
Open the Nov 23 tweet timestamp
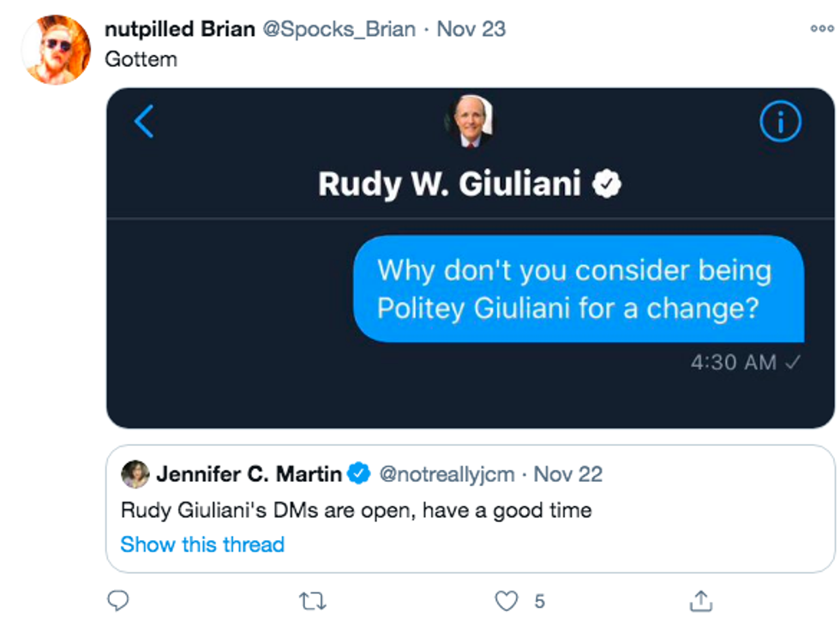[x=471, y=29]
